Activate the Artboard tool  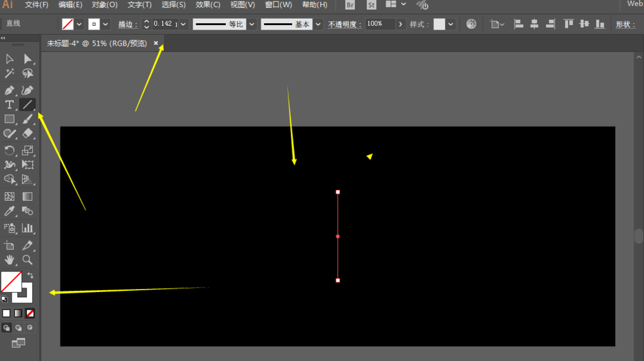(10, 245)
